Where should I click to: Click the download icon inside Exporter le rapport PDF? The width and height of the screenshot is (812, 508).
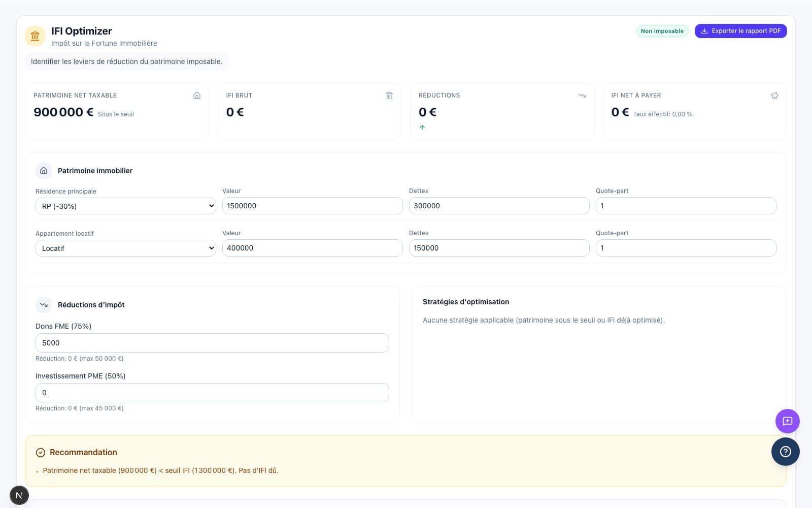(704, 30)
